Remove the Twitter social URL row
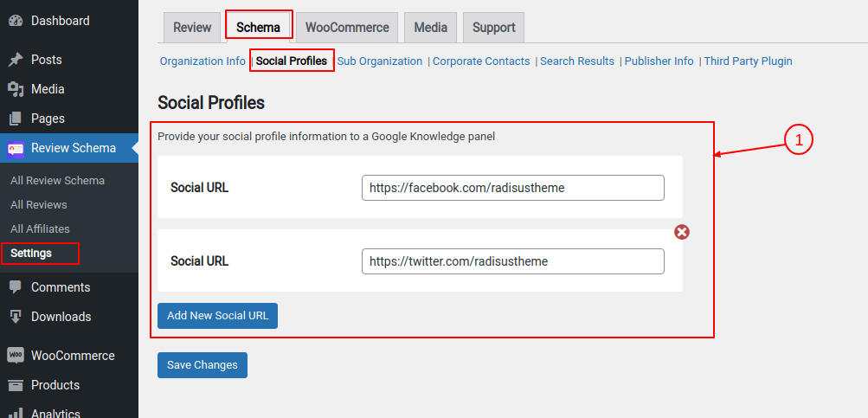868x418 pixels. click(682, 232)
